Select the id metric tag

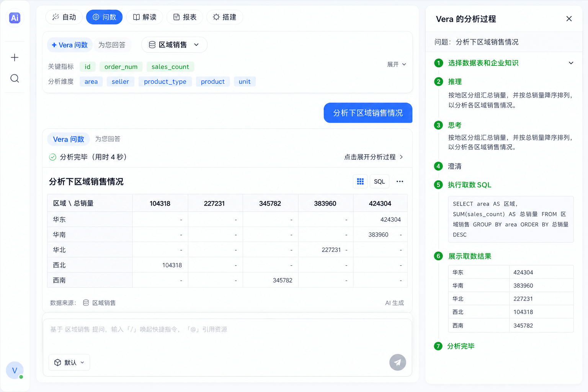(88, 67)
